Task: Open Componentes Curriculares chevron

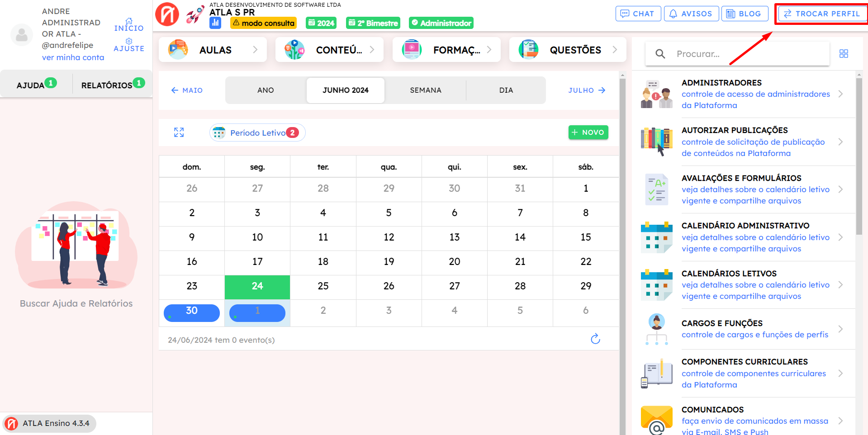Action: coord(840,374)
